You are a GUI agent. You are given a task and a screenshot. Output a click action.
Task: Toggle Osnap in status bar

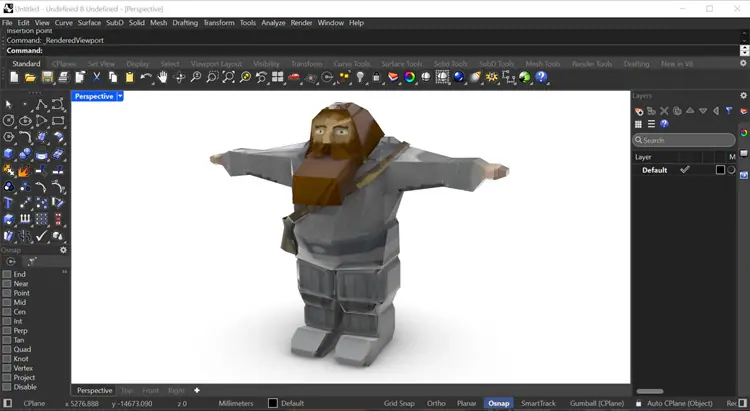pyautogui.click(x=498, y=403)
